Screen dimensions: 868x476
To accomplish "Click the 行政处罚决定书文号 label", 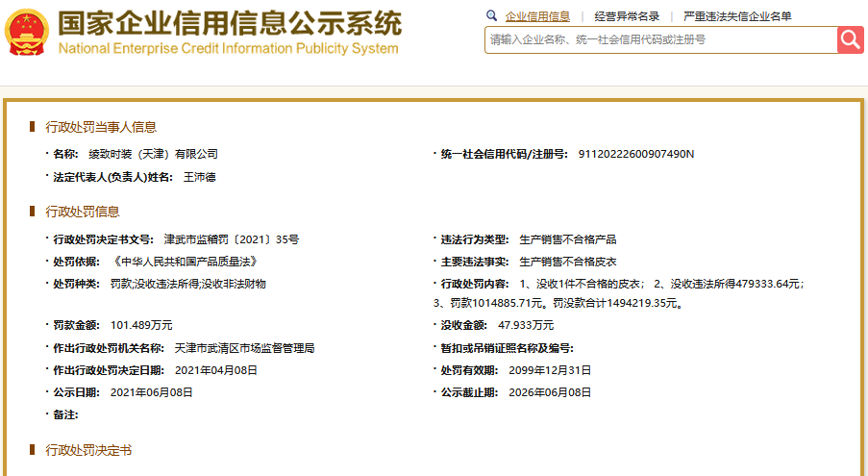I will click(104, 239).
